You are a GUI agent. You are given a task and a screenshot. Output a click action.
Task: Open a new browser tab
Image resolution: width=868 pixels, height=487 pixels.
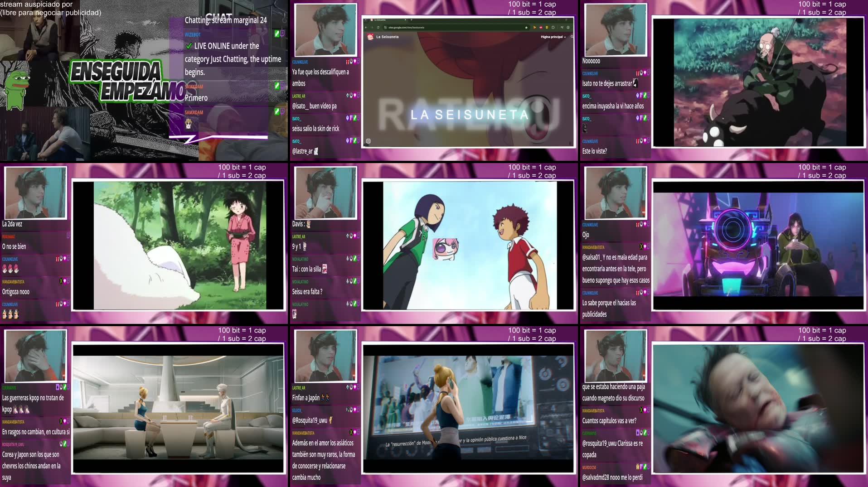tap(412, 19)
